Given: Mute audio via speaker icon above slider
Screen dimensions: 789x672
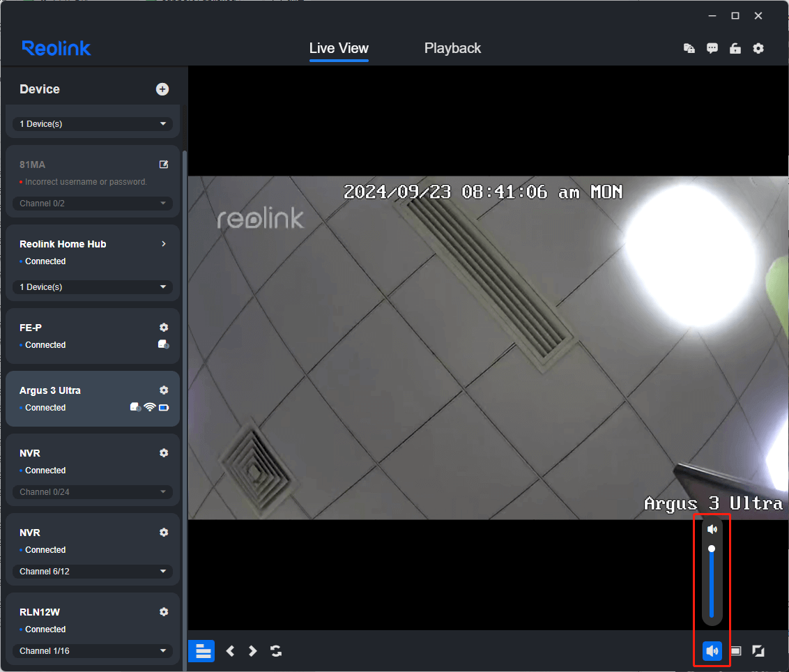Looking at the screenshot, I should (712, 529).
